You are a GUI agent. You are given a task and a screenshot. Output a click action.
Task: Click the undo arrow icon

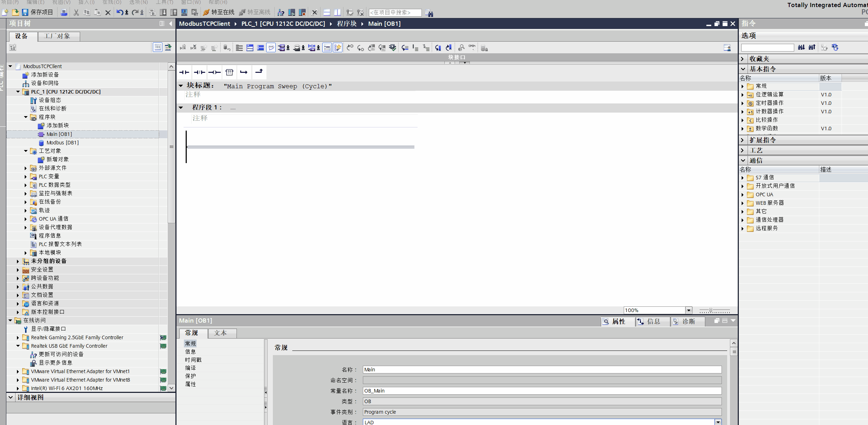120,12
